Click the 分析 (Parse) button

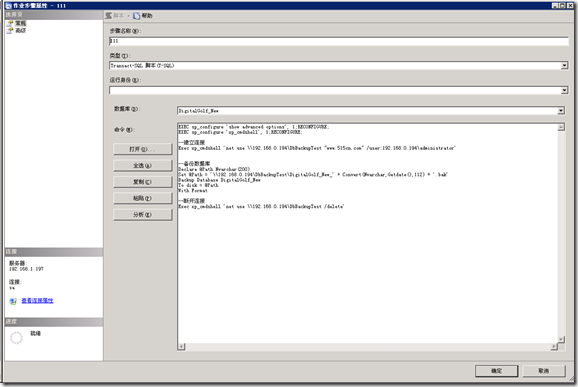pos(143,215)
